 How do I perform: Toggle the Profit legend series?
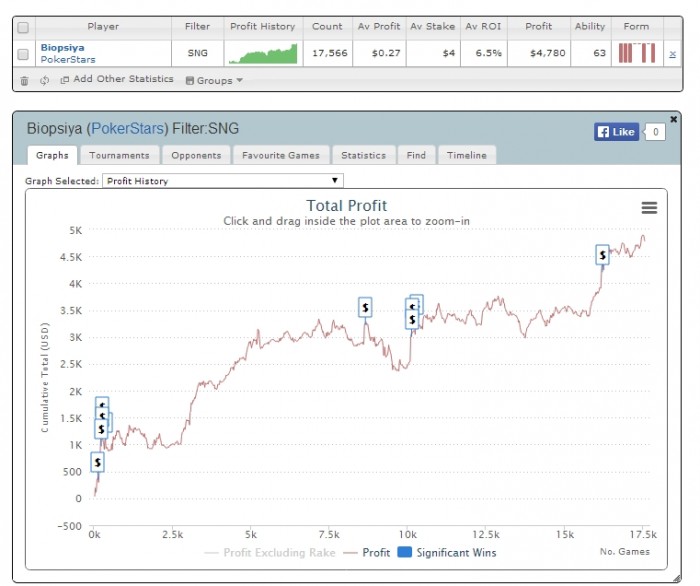coord(367,553)
